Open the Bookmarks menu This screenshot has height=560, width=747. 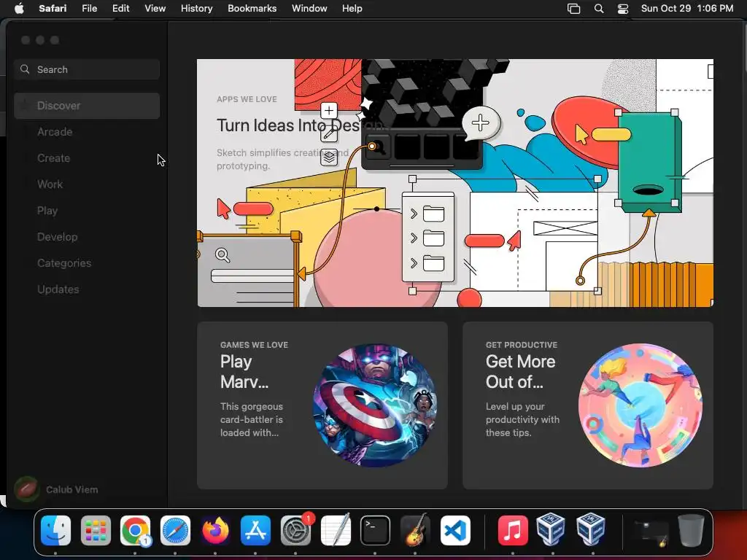tap(252, 8)
